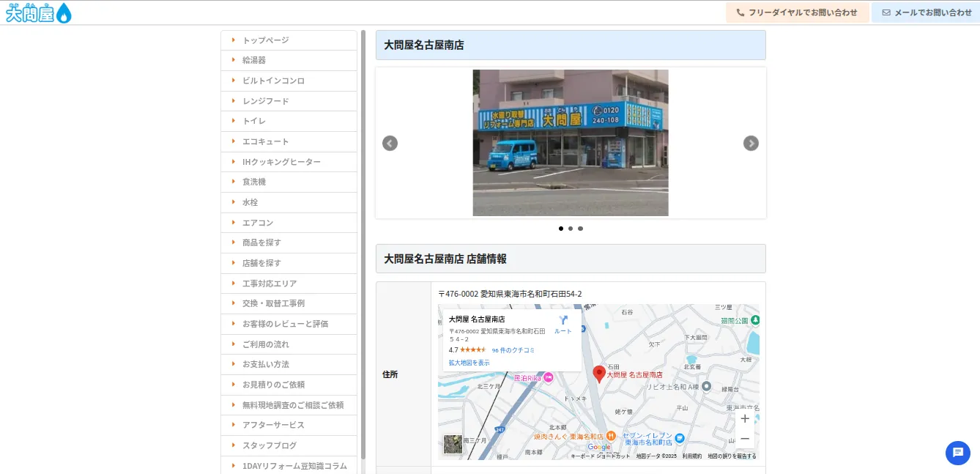
Task: Click the 大問屋 名古屋南店 title in the map card
Action: point(477,319)
